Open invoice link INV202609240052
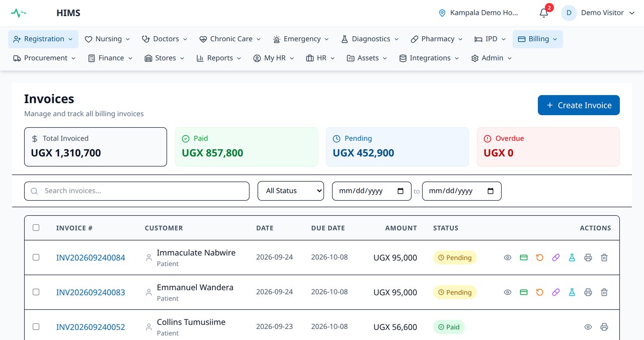The height and width of the screenshot is (340, 644). pos(91,327)
